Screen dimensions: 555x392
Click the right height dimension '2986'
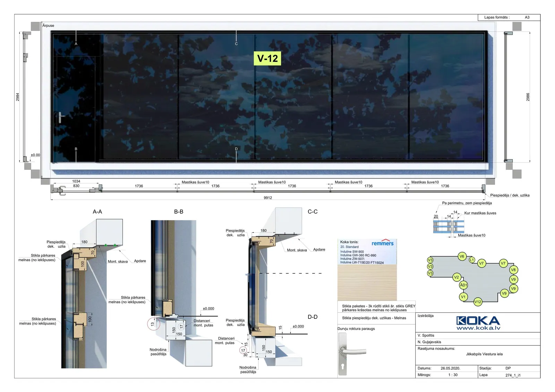point(528,97)
